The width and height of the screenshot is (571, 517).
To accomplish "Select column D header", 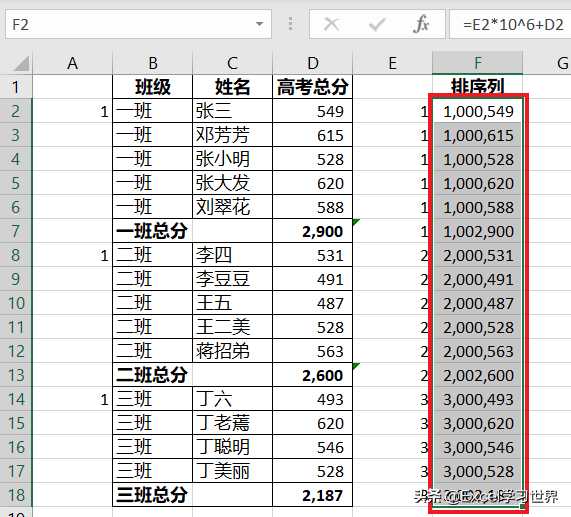I will (x=312, y=63).
